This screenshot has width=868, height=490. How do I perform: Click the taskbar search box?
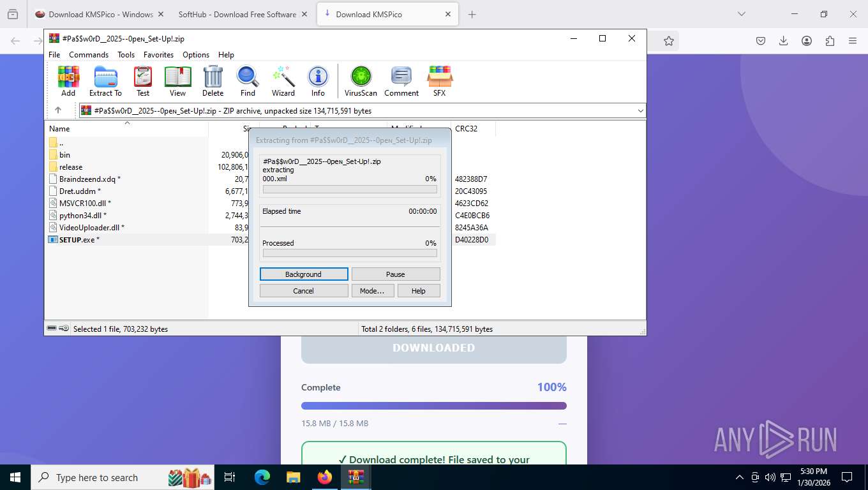(121, 477)
